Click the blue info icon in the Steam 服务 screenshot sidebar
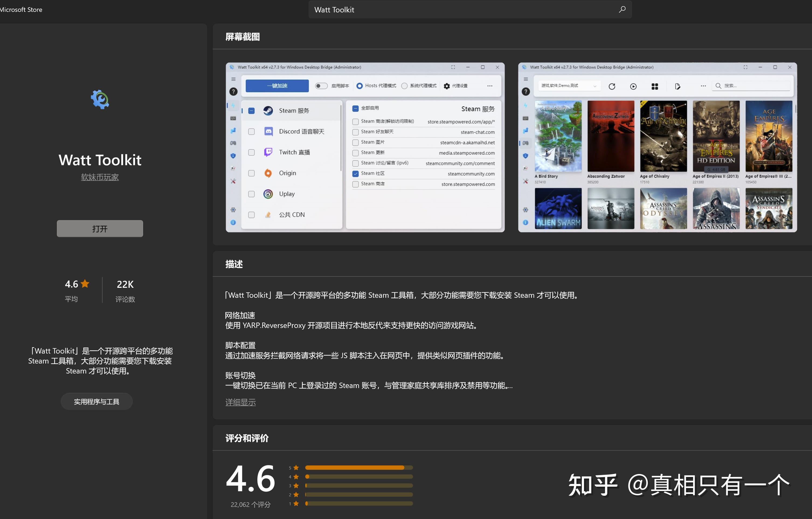 coord(233,223)
